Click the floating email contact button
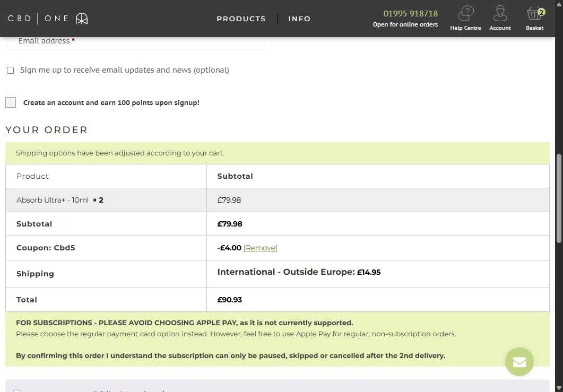Screen dimensions: 563x392 tap(519, 362)
